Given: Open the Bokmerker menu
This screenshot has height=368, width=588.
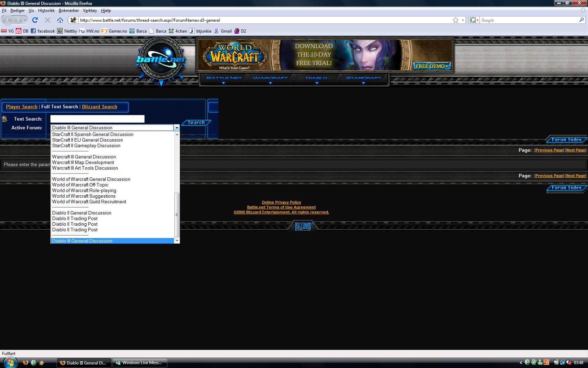Looking at the screenshot, I should click(69, 11).
